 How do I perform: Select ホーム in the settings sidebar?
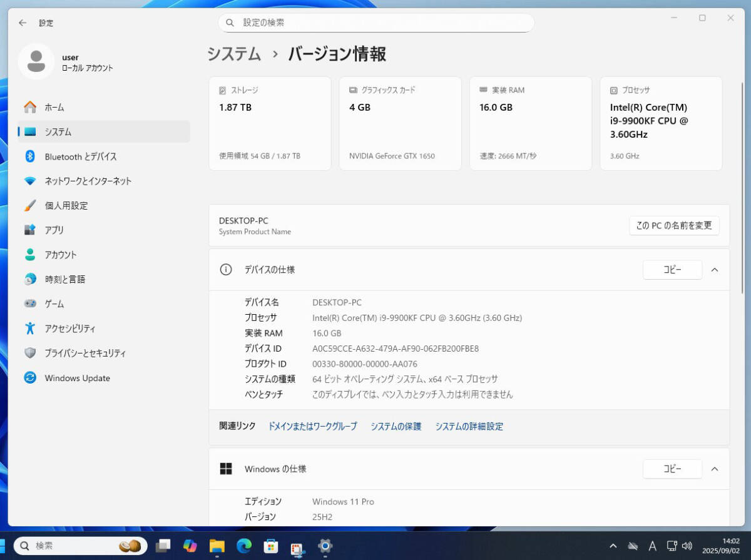(54, 108)
